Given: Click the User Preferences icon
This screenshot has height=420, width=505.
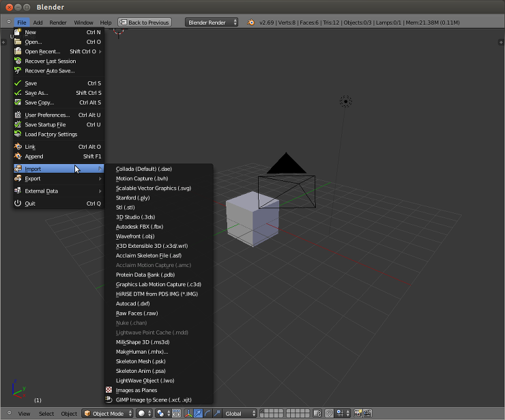Looking at the screenshot, I should [18, 115].
